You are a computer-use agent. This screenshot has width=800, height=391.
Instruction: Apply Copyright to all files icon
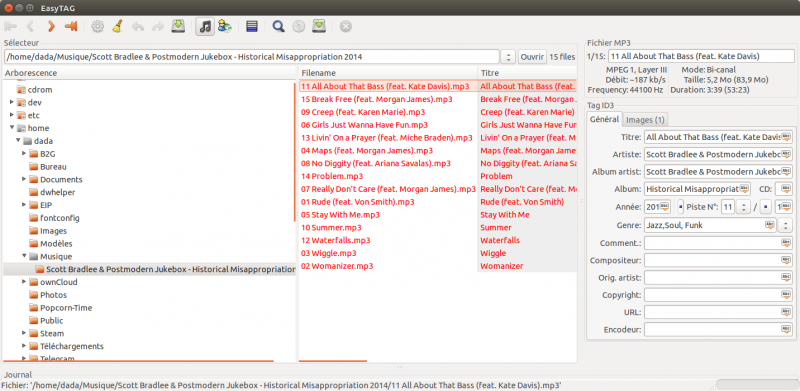(x=786, y=295)
